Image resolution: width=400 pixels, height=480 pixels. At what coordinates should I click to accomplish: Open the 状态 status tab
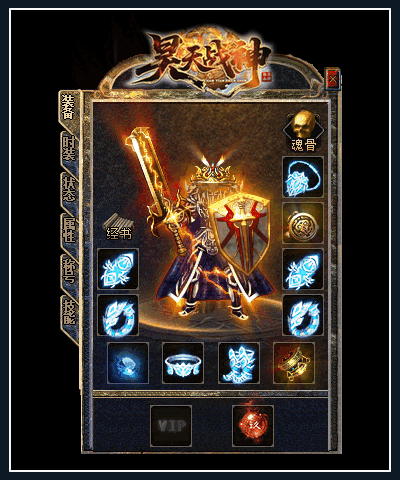tap(69, 190)
